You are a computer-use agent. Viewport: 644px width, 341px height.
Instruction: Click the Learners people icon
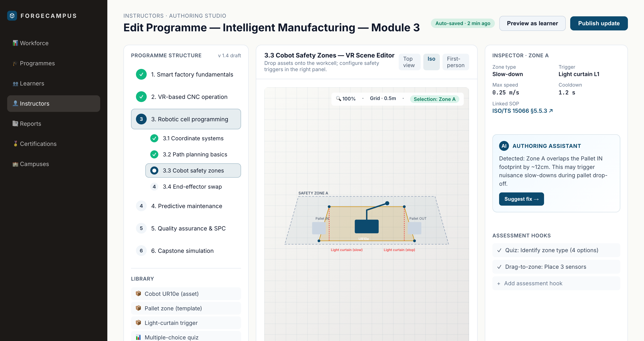pyautogui.click(x=15, y=83)
